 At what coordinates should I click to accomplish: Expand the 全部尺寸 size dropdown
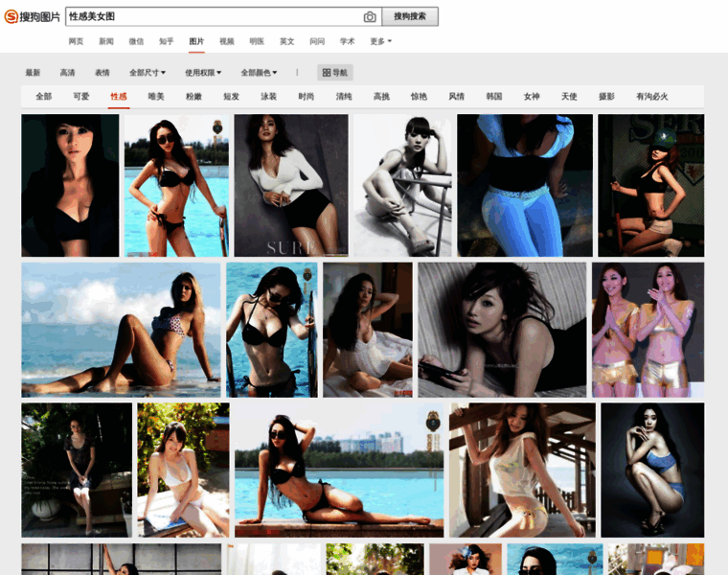pos(148,73)
